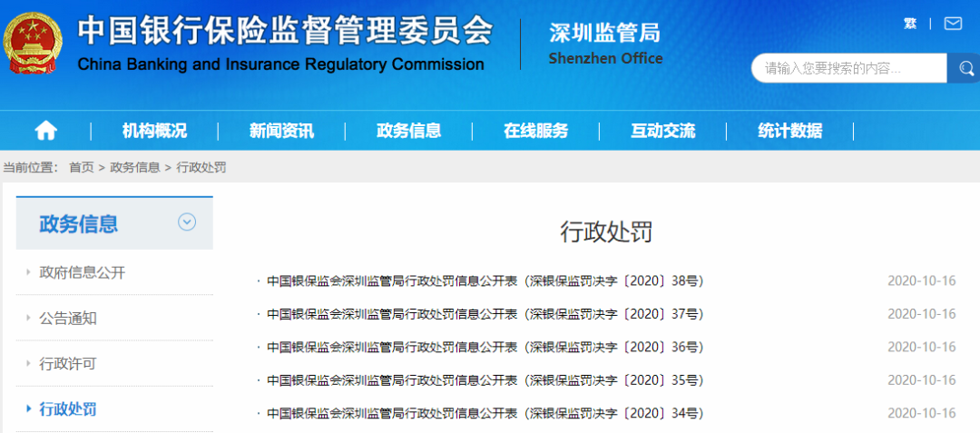Open the 政务信息 menu in navigation bar
The image size is (980, 433).
[x=408, y=132]
